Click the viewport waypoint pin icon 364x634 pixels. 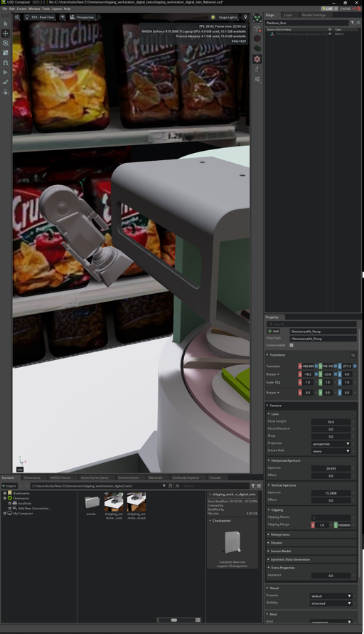[x=245, y=17]
